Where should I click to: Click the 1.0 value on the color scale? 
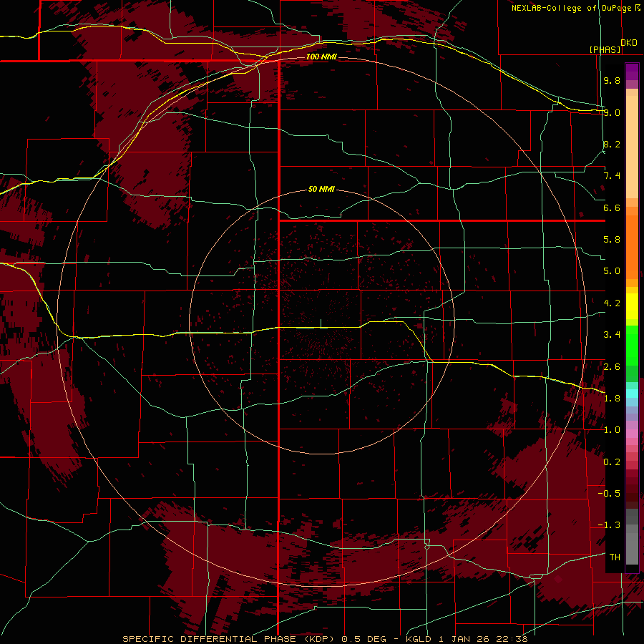pyautogui.click(x=612, y=429)
